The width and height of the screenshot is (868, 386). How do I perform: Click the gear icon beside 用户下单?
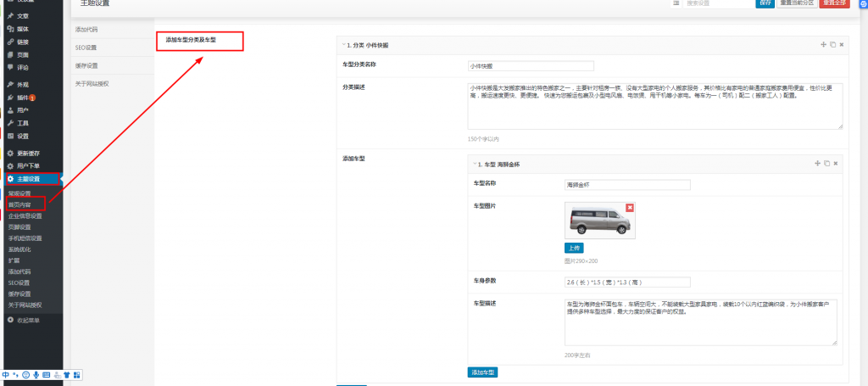(10, 166)
